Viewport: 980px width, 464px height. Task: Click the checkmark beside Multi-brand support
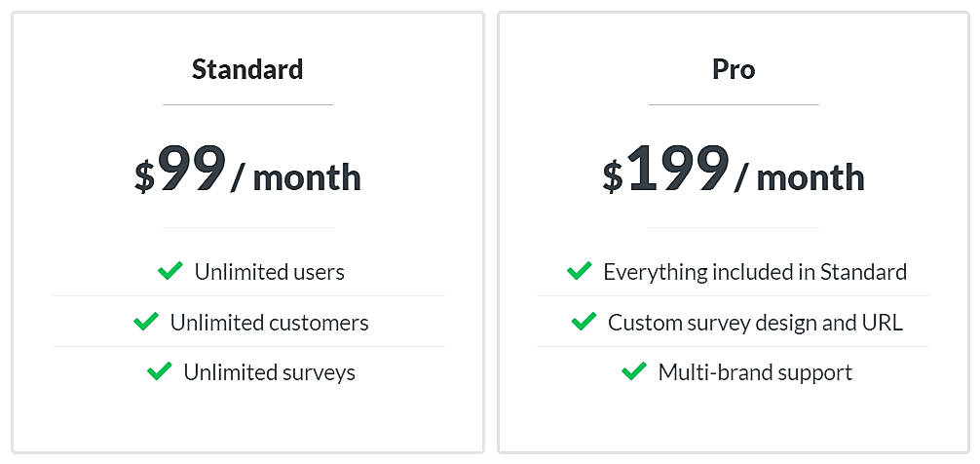click(634, 371)
